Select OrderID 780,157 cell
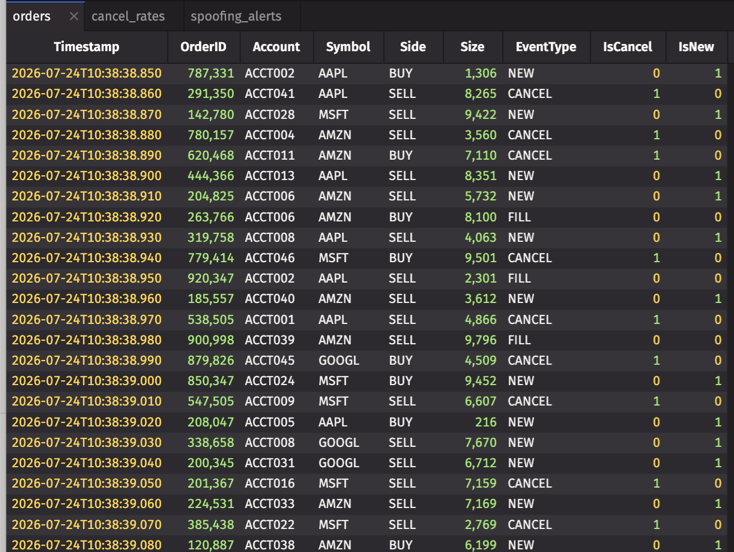The width and height of the screenshot is (734, 552). tap(203, 135)
